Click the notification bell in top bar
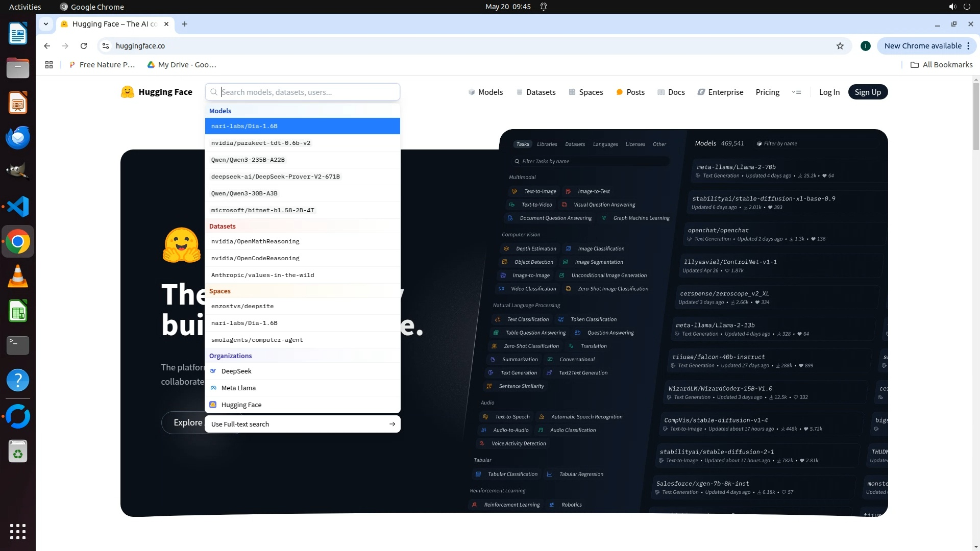Viewport: 980px width, 551px height. pyautogui.click(x=544, y=7)
